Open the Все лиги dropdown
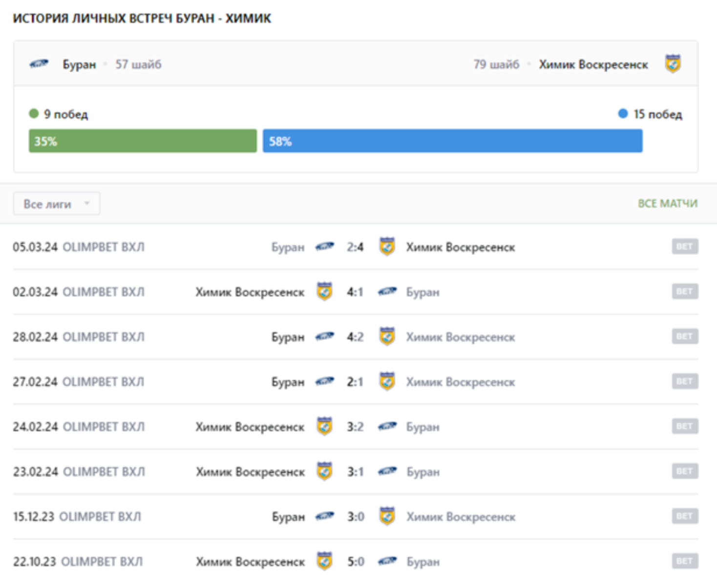Viewport: 717px width, 588px height. 57,204
